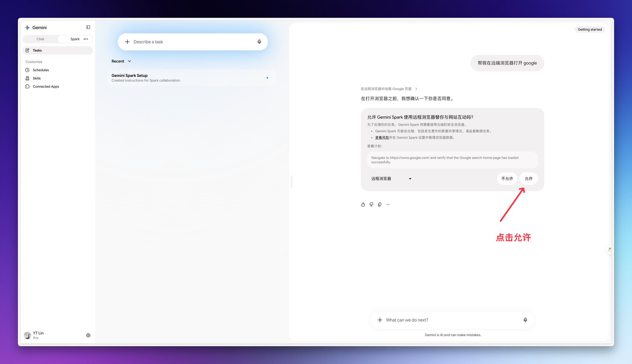Open the Gemini Spark Setup task

pos(191,78)
